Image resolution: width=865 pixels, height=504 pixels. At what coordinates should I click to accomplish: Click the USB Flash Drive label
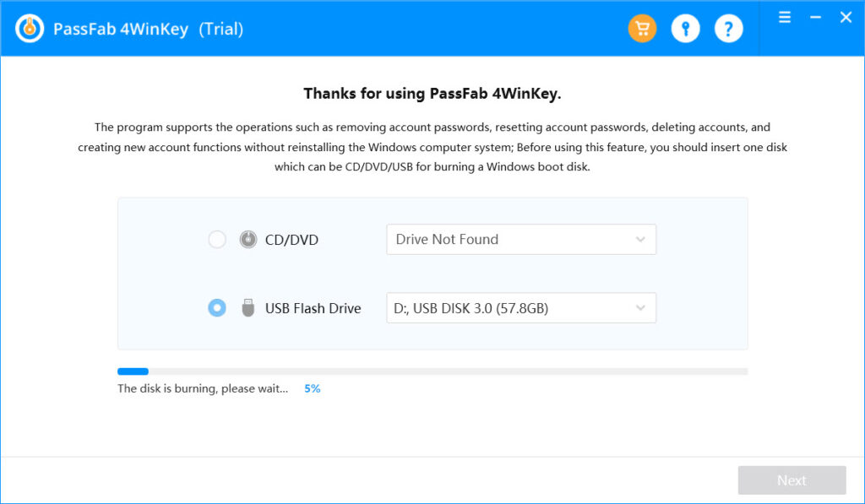pos(313,308)
